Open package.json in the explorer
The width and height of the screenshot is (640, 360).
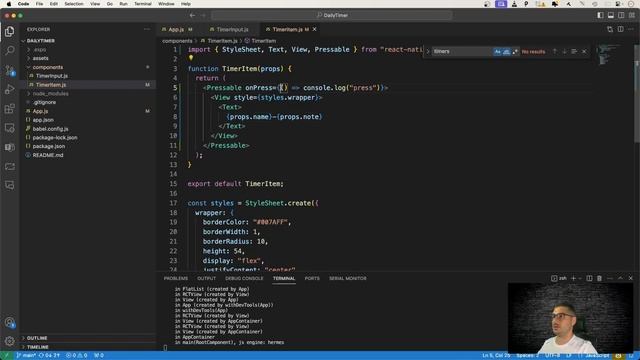(x=88, y=146)
